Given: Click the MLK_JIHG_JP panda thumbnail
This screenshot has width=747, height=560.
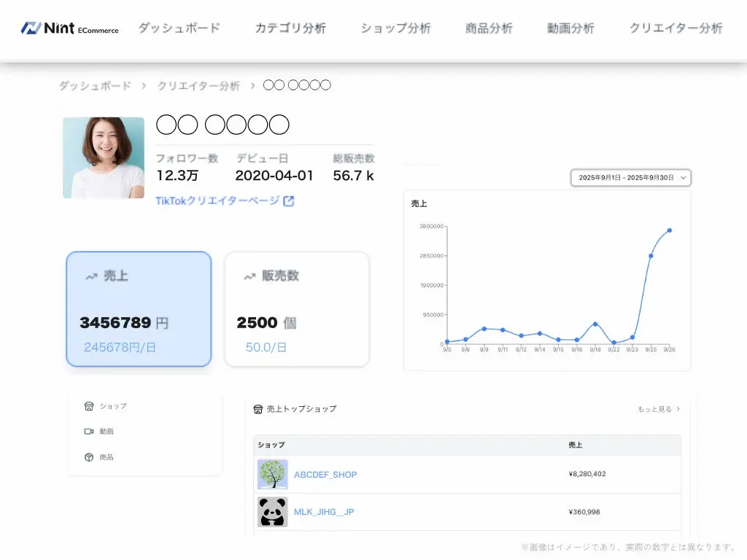Looking at the screenshot, I should pyautogui.click(x=273, y=512).
